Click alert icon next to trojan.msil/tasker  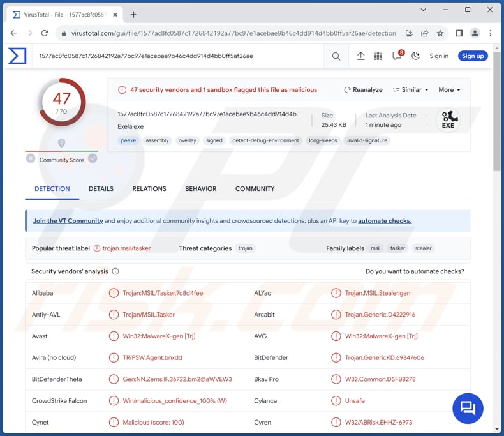97,248
